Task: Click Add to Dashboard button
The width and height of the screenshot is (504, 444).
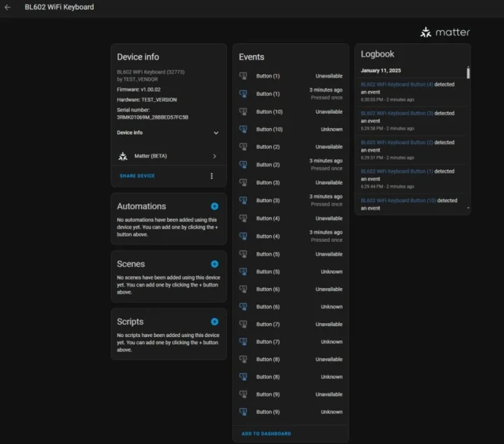Action: (266, 434)
